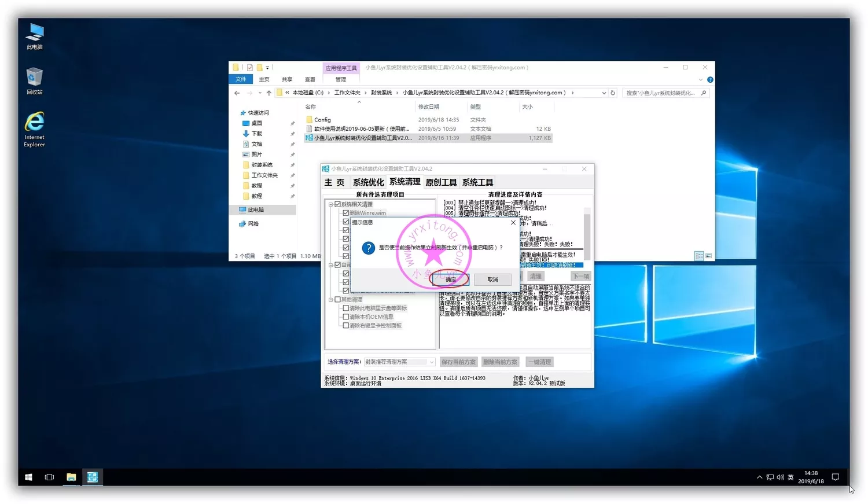Viewport: 868px width, 504px height.
Task: Switch Explorer to large icons view
Action: pos(709,256)
